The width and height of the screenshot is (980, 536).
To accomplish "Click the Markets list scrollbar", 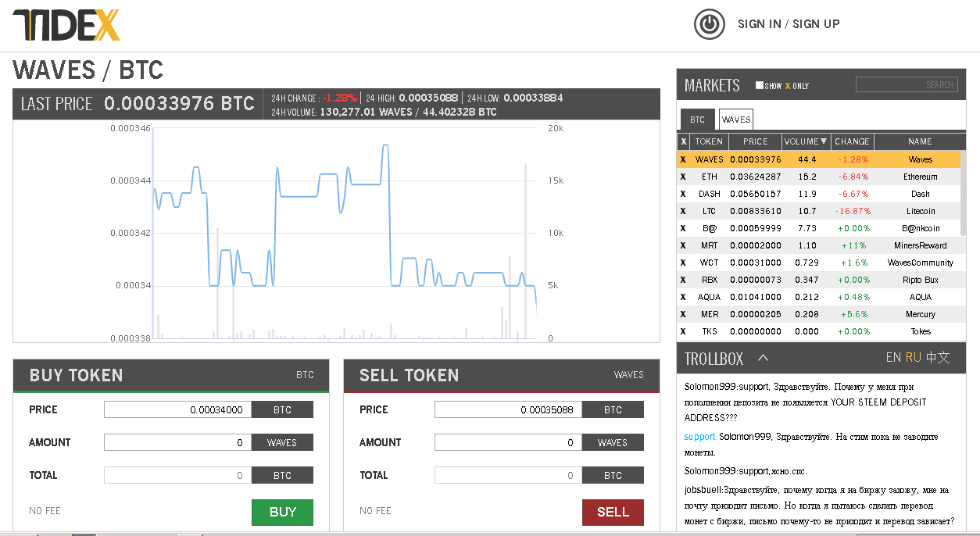I will pyautogui.click(x=963, y=191).
